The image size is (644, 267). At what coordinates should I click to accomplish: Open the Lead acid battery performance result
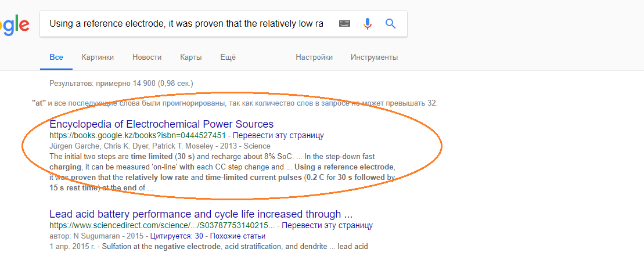(x=201, y=214)
